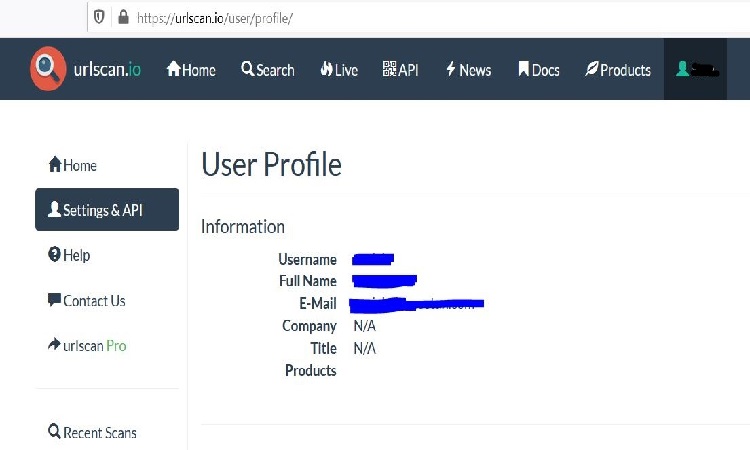Open the News section
This screenshot has height=450, width=750.
click(468, 70)
